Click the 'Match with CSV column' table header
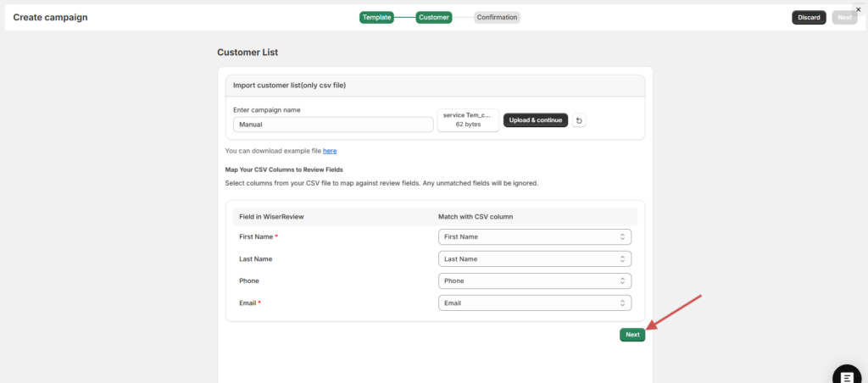The image size is (868, 383). pyautogui.click(x=475, y=217)
